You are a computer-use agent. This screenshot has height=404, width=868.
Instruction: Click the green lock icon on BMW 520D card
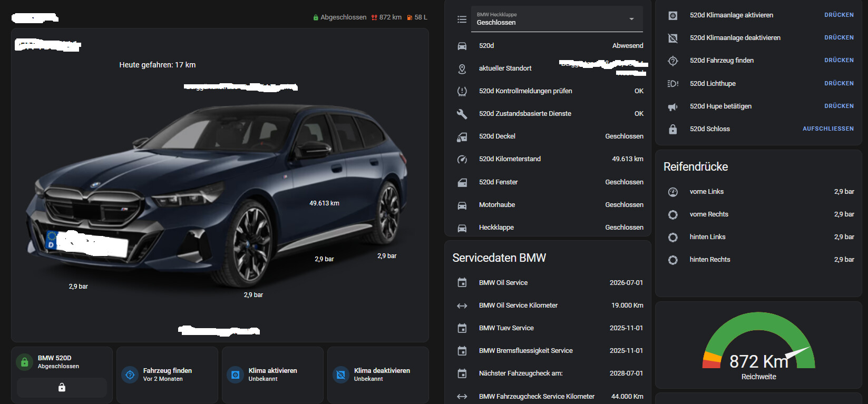tap(24, 362)
